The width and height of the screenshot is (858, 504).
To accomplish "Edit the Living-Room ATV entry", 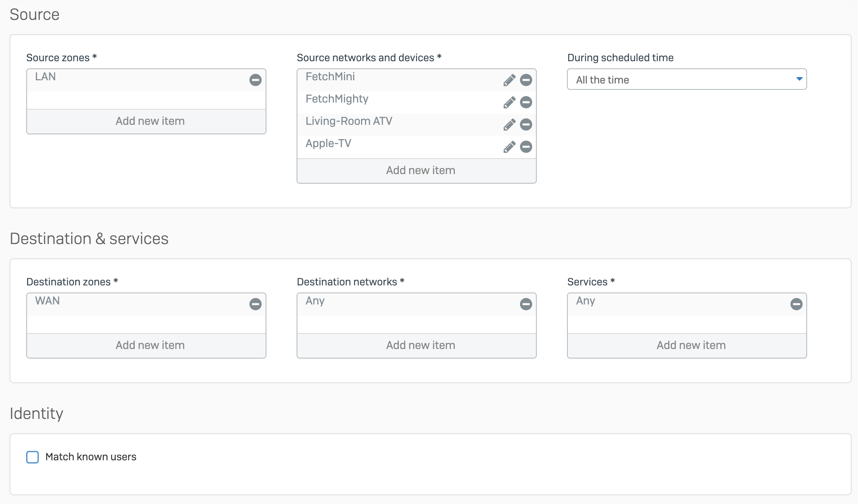I will pyautogui.click(x=509, y=124).
